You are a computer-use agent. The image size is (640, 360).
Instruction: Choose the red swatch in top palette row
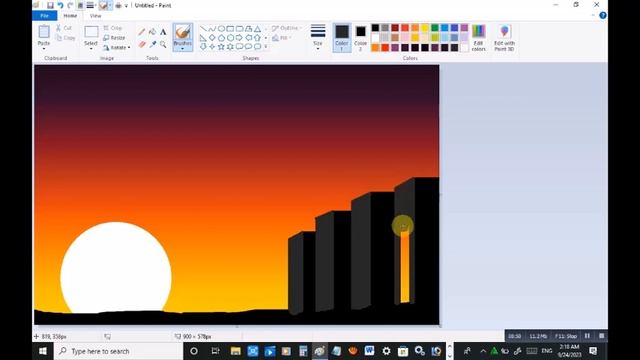click(405, 28)
